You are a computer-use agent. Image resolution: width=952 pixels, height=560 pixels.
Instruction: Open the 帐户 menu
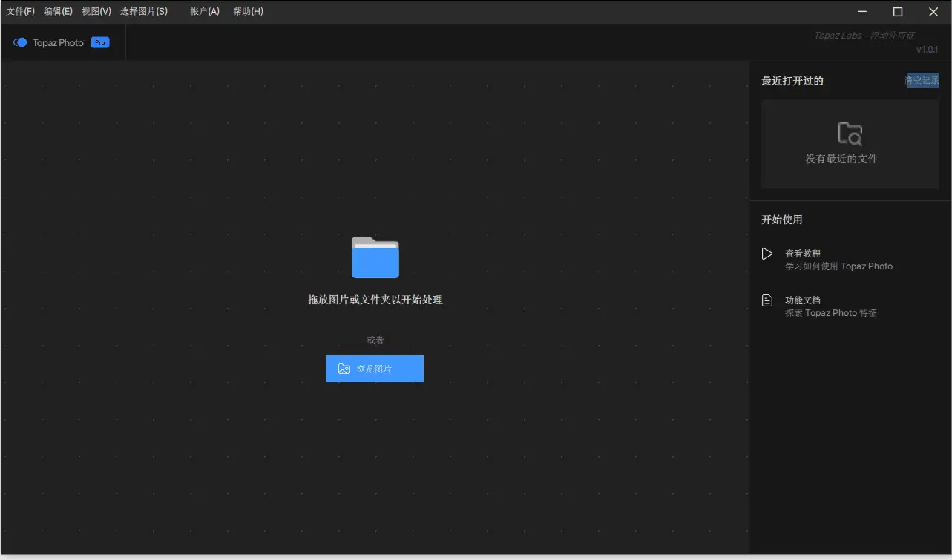(x=203, y=11)
